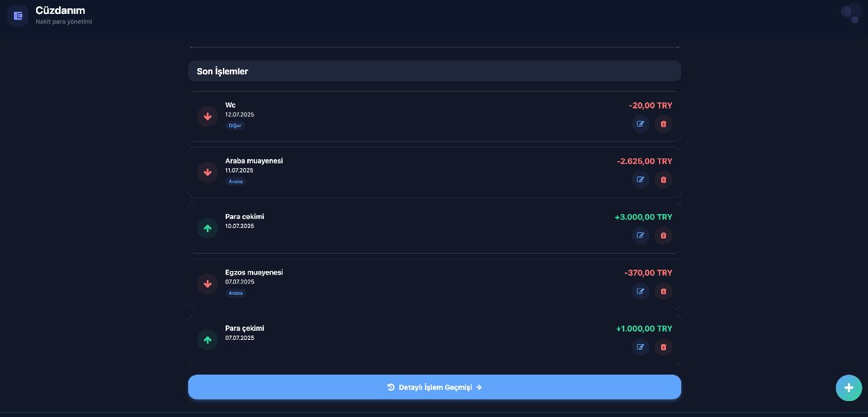
Task: Delete the Wc transaction
Action: (x=663, y=124)
